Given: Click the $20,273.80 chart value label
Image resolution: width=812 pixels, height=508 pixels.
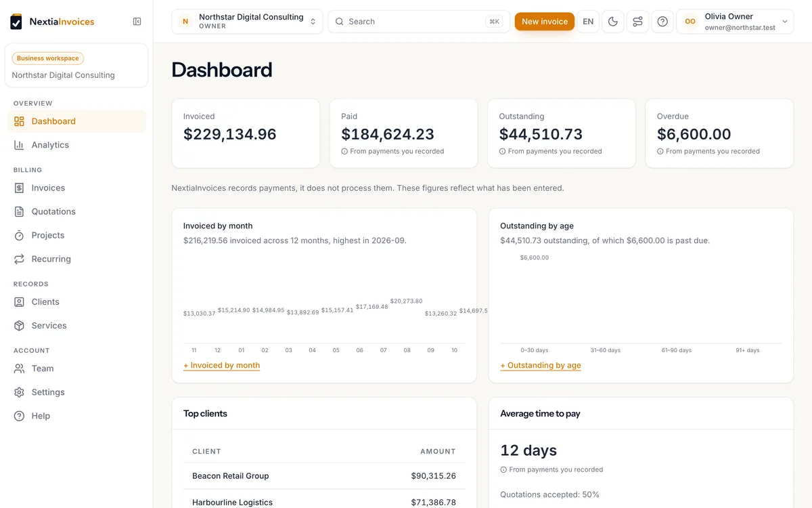Looking at the screenshot, I should pos(407,301).
